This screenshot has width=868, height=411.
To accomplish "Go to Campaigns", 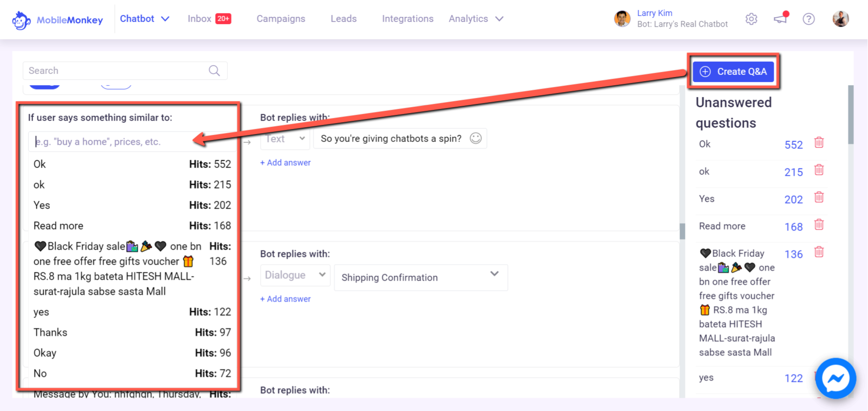I will pos(281,19).
